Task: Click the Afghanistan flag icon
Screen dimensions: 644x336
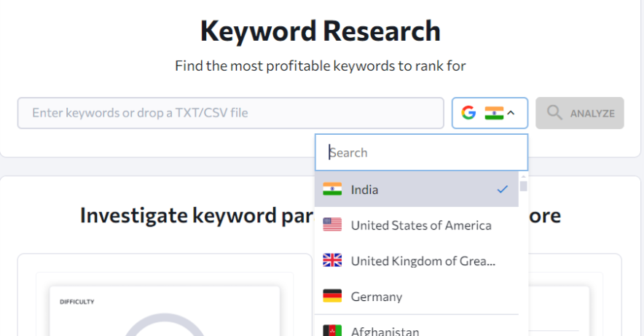Action: point(332,331)
